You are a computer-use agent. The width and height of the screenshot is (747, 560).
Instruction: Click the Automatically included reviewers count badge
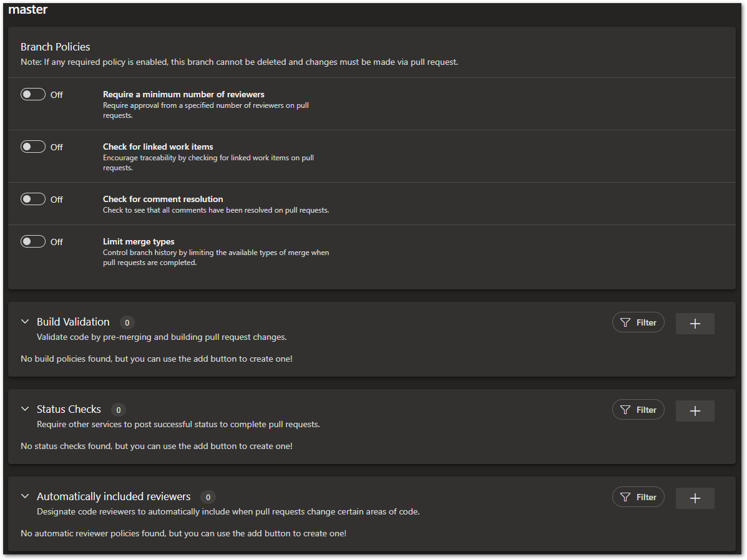pos(208,497)
